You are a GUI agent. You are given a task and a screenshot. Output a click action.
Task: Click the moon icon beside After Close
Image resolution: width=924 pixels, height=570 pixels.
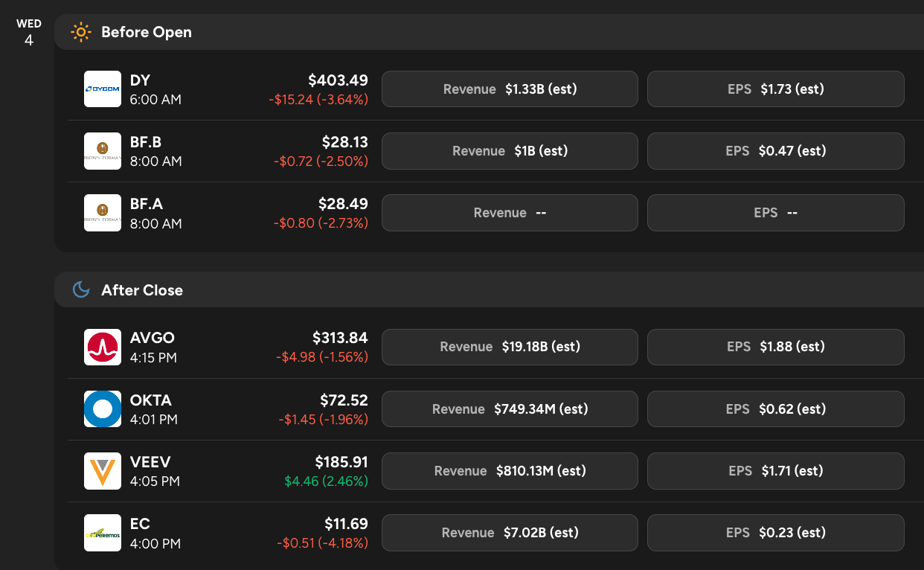80,290
